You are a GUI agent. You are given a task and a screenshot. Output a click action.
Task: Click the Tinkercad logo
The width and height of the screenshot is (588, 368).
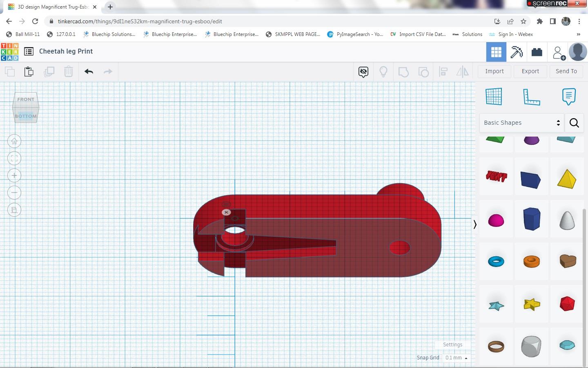10,52
